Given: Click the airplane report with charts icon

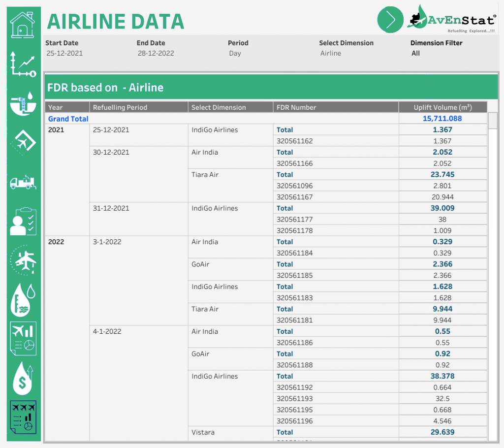Looking at the screenshot, I should [x=23, y=339].
